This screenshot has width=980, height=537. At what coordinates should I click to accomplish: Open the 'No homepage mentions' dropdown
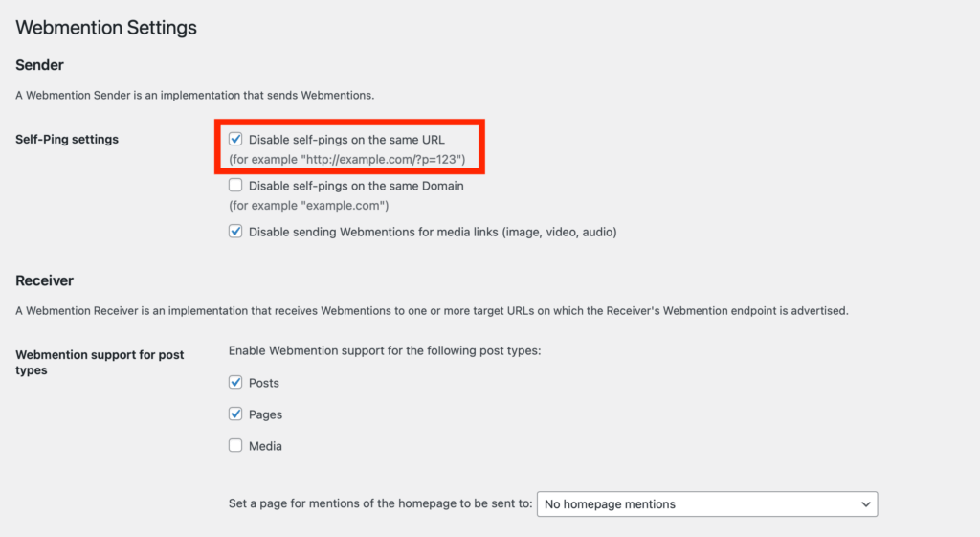(706, 504)
